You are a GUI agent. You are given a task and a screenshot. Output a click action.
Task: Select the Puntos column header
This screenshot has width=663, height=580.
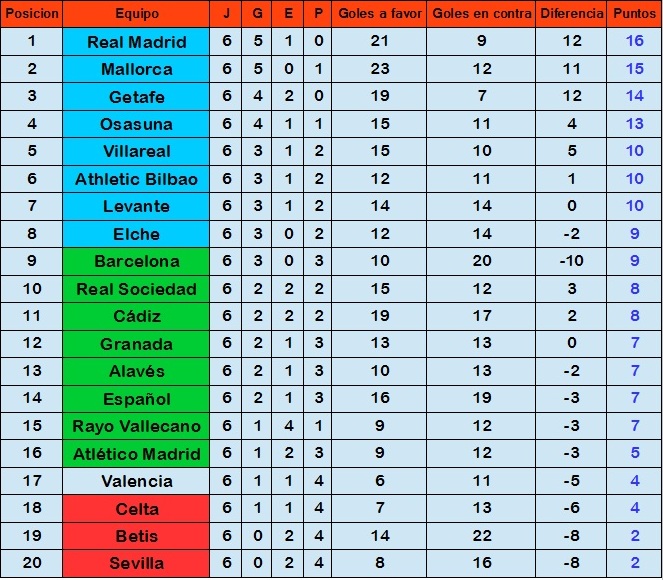(634, 14)
